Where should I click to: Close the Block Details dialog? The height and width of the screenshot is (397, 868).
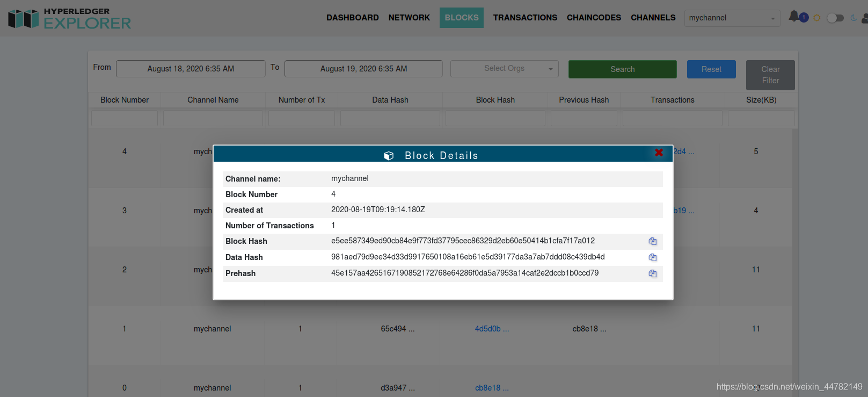pyautogui.click(x=659, y=153)
